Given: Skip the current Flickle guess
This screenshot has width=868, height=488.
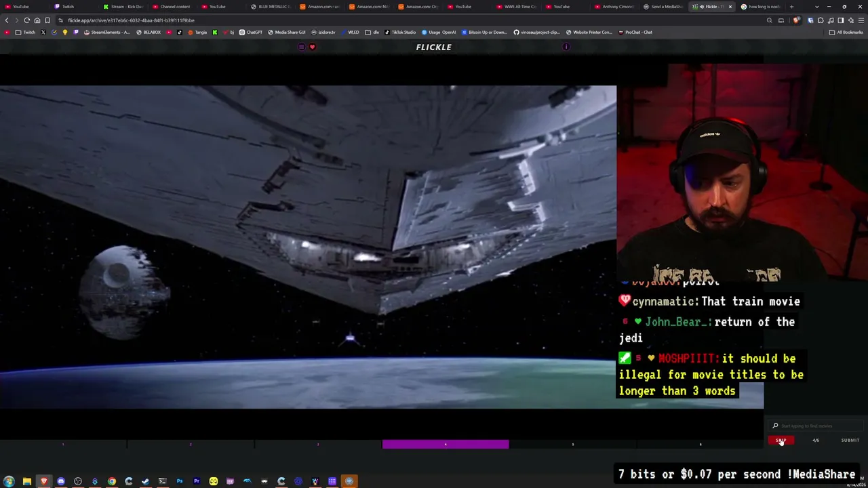Looking at the screenshot, I should coord(781,441).
